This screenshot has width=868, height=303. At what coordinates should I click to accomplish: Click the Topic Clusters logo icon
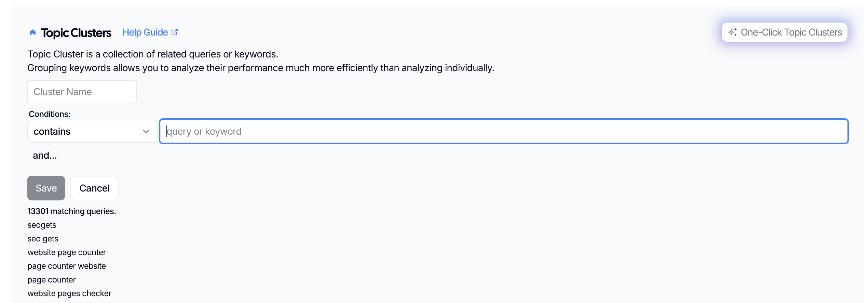click(33, 32)
